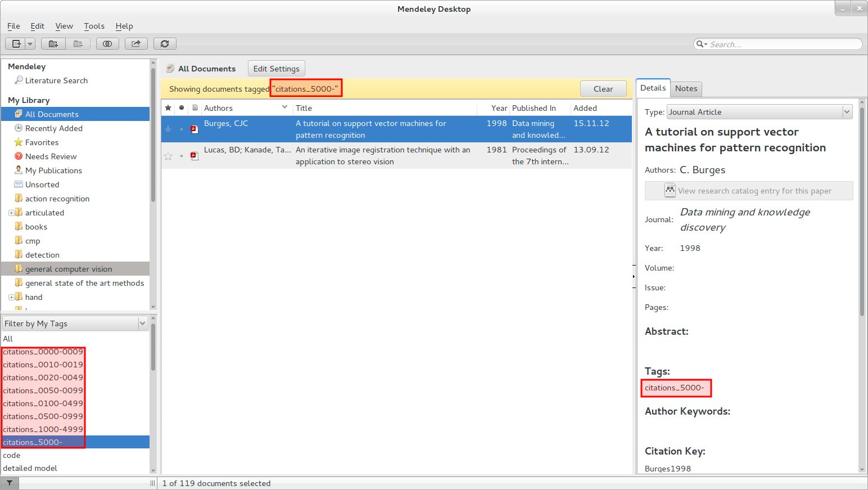
Task: Expand the hand folder
Action: tap(11, 297)
